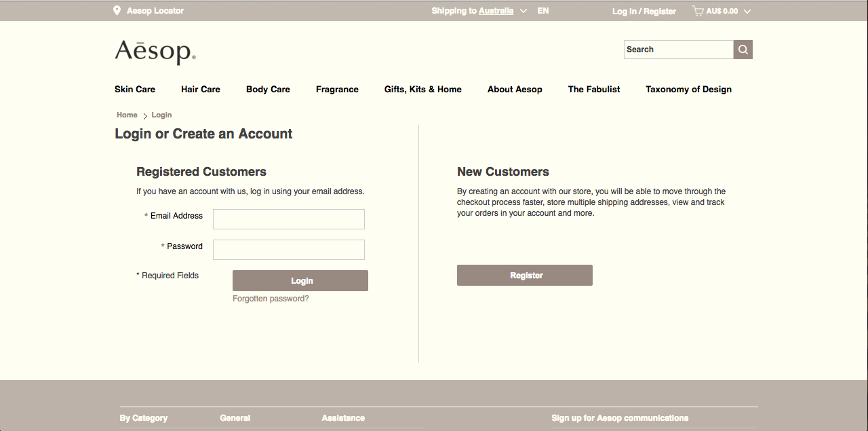The width and height of the screenshot is (868, 431).
Task: Open the Aesop Locator link
Action: (x=155, y=11)
